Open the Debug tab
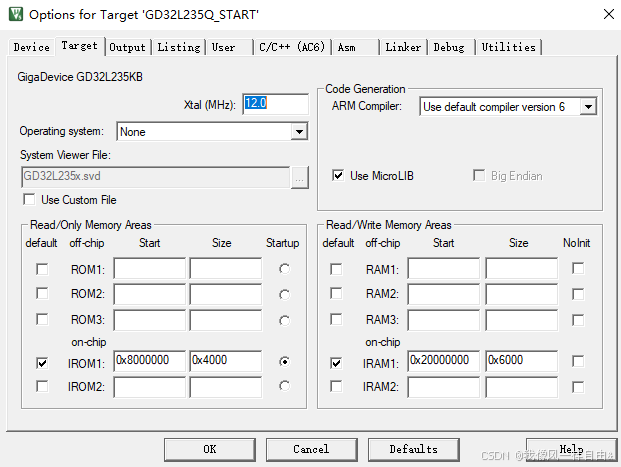 click(x=449, y=47)
